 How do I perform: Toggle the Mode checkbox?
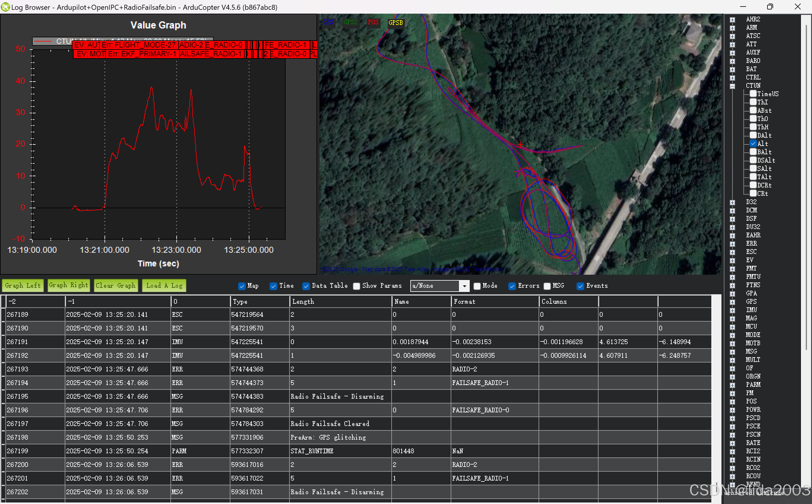click(x=477, y=286)
